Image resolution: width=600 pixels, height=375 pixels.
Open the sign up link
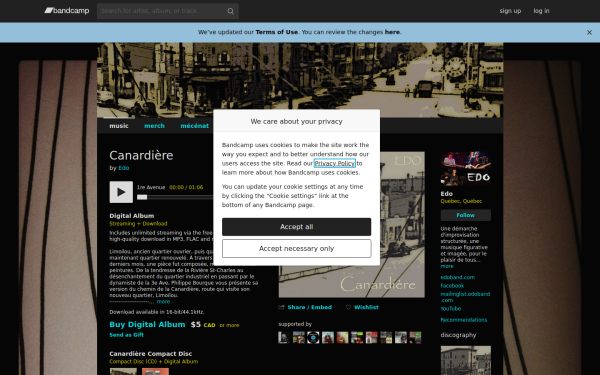(510, 11)
